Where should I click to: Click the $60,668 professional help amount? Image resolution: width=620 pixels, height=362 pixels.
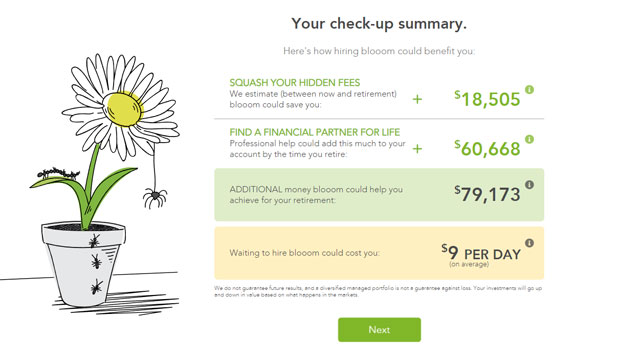pos(487,149)
